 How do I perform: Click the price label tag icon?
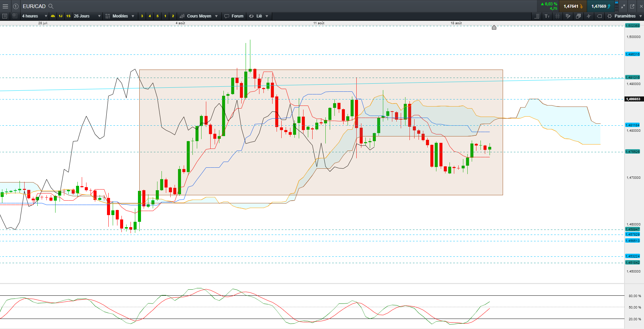pyautogui.click(x=599, y=16)
